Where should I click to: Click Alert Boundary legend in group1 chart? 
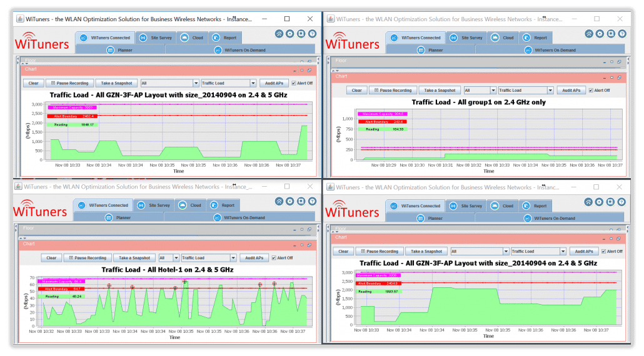(x=382, y=122)
